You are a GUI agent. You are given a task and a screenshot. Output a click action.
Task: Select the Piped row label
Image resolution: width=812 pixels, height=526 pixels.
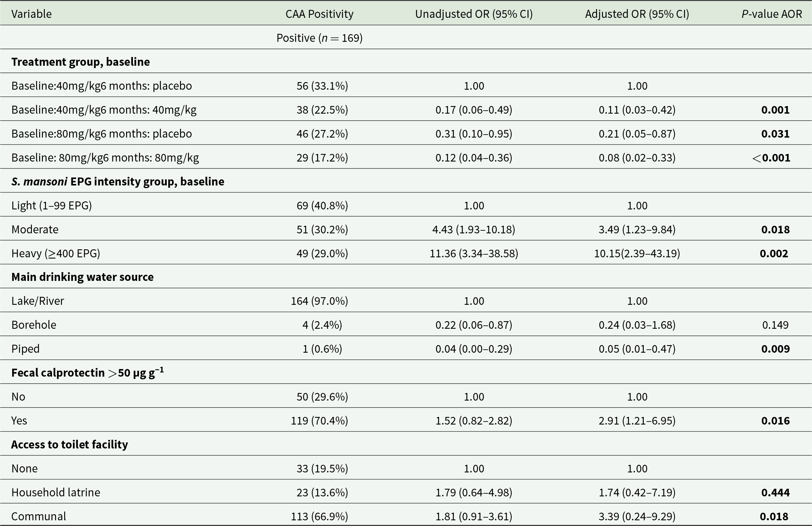coord(25,349)
